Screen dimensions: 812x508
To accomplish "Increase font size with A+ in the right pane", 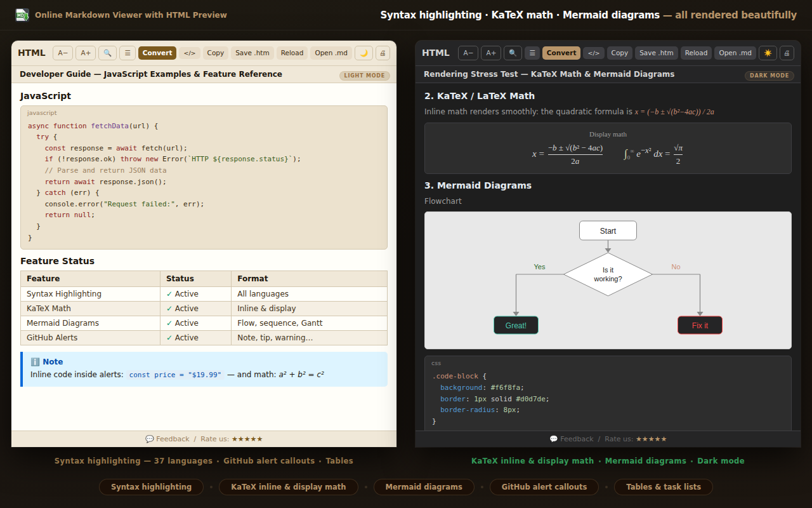I will click(x=490, y=53).
